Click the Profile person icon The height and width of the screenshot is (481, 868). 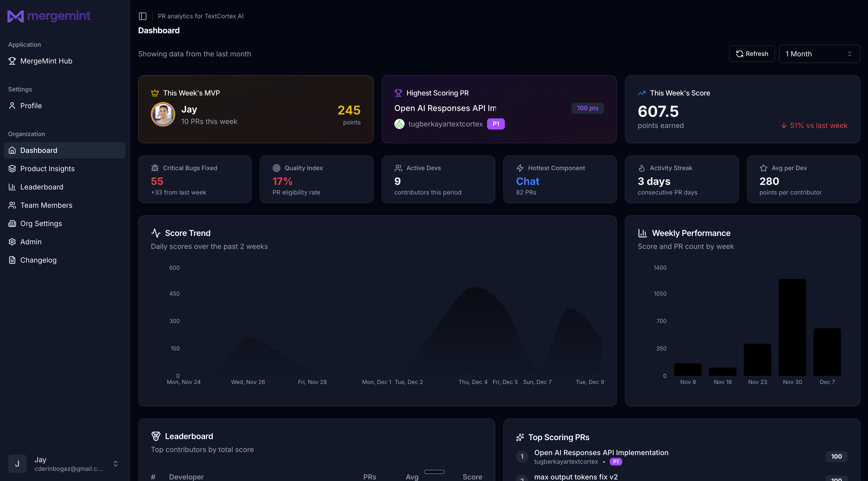click(12, 106)
